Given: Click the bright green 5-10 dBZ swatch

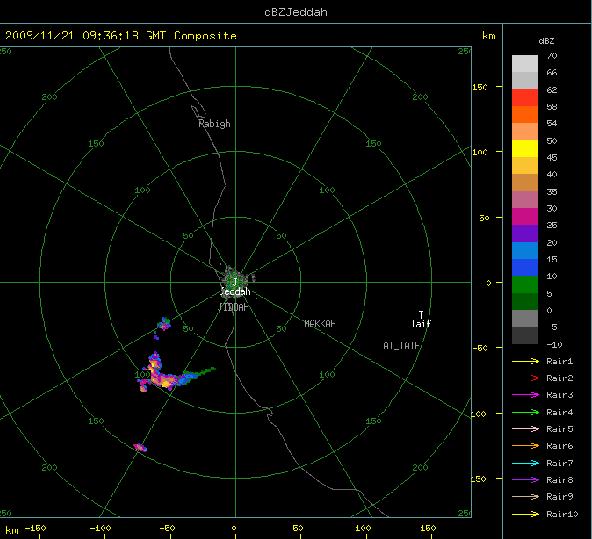Looking at the screenshot, I should pos(525,285).
